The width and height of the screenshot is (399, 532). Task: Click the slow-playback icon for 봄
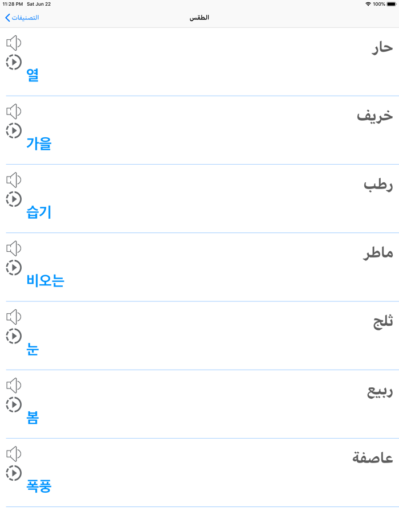point(13,403)
